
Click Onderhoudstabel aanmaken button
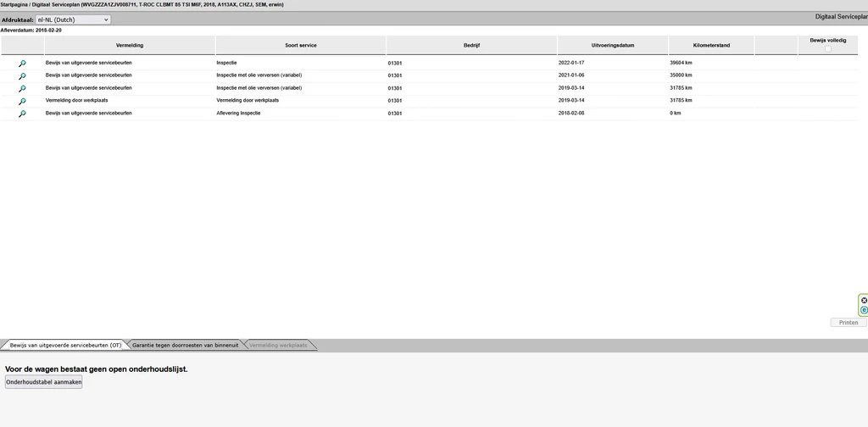(x=44, y=382)
